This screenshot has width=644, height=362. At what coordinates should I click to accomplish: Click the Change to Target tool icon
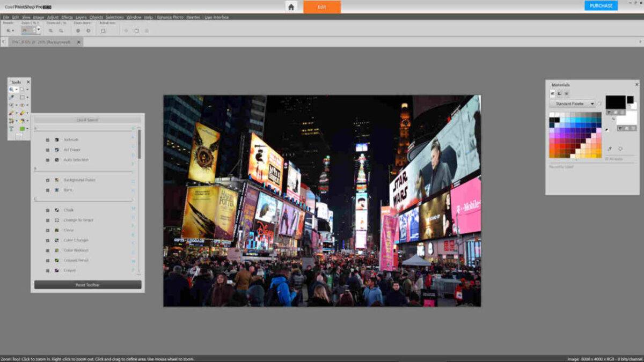[57, 220]
